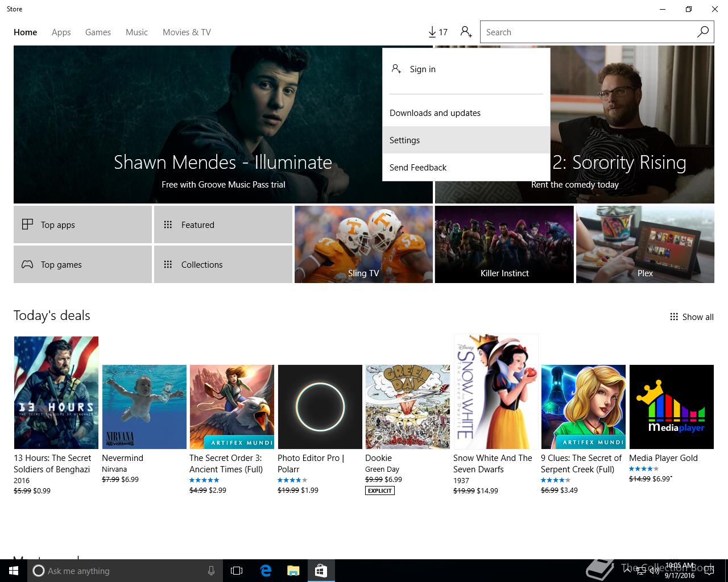
Task: Click the $0.99 price under 13 Hours
Action: [x=42, y=490]
